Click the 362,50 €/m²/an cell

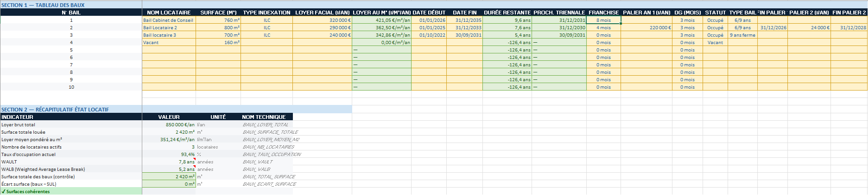381,27
